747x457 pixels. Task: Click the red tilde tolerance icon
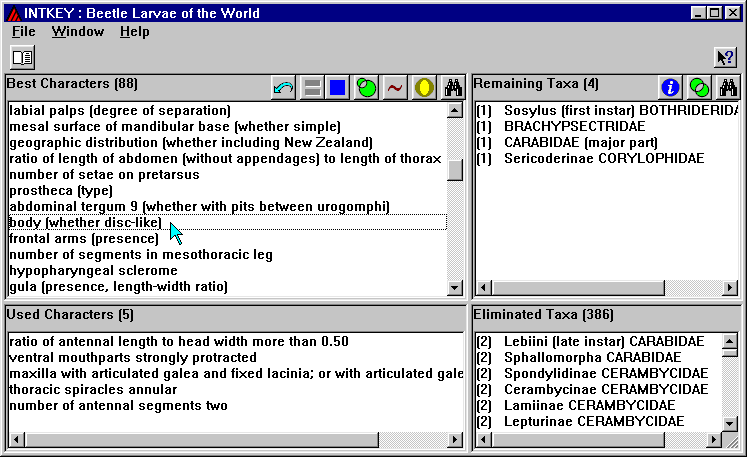395,88
